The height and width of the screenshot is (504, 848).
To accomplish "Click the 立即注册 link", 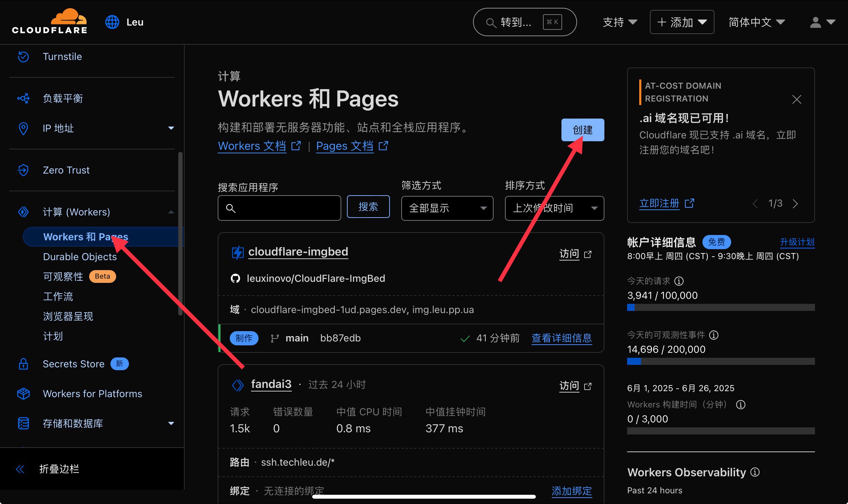I will pos(659,203).
